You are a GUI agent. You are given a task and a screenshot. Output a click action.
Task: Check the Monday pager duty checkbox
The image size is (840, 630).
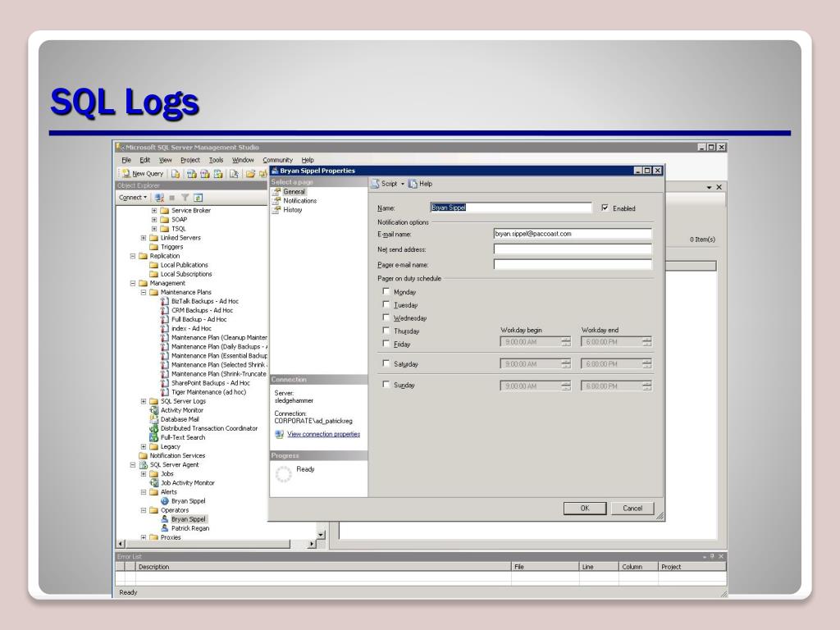(x=386, y=291)
